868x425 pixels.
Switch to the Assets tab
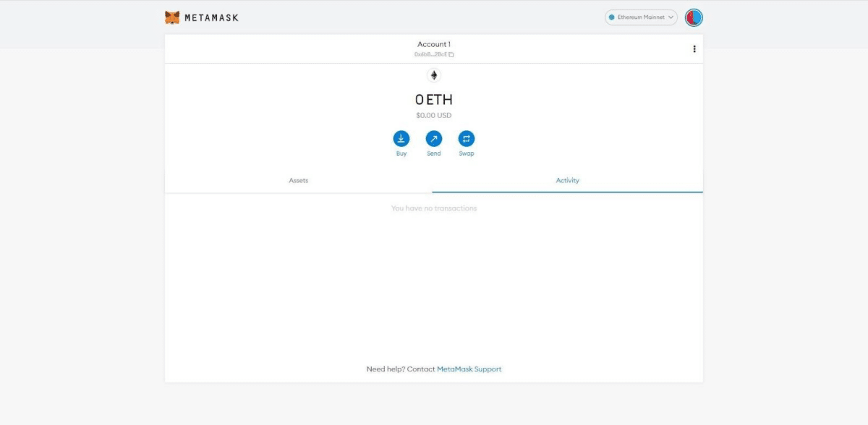299,180
